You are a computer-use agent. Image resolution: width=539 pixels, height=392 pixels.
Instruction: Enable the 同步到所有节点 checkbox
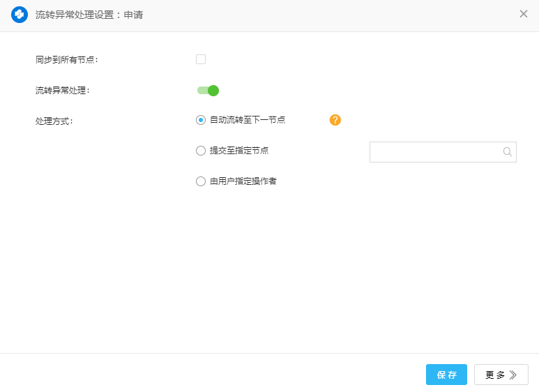(x=201, y=59)
